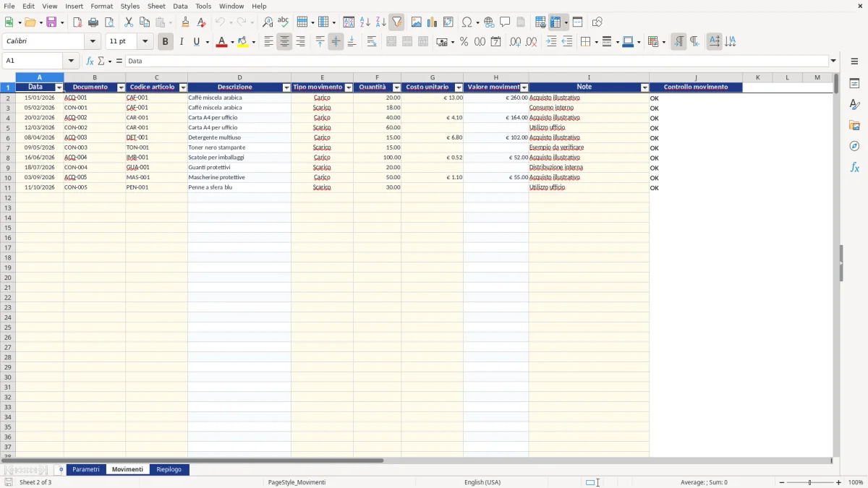Open sidebar Functions fx icon
This screenshot has height=488, width=868.
coord(854,168)
